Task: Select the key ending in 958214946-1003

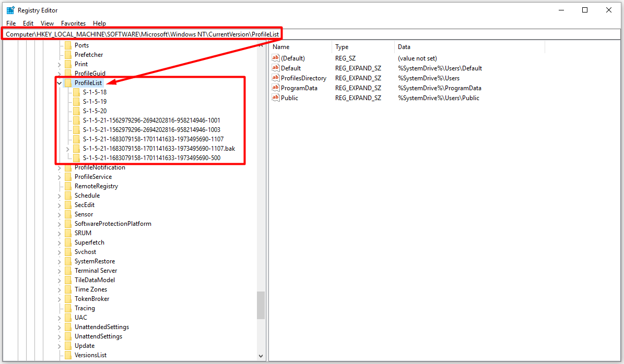Action: pyautogui.click(x=151, y=129)
